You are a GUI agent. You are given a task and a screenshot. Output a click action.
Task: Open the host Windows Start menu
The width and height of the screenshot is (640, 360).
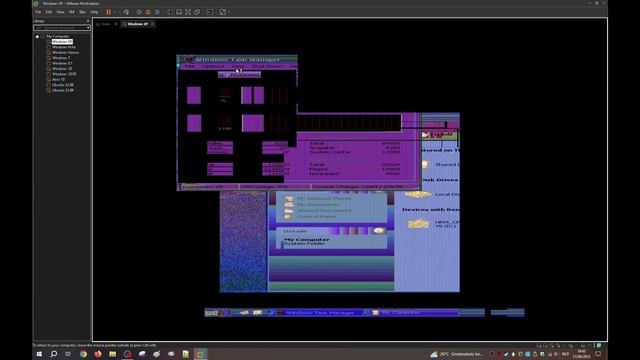pos(39,354)
